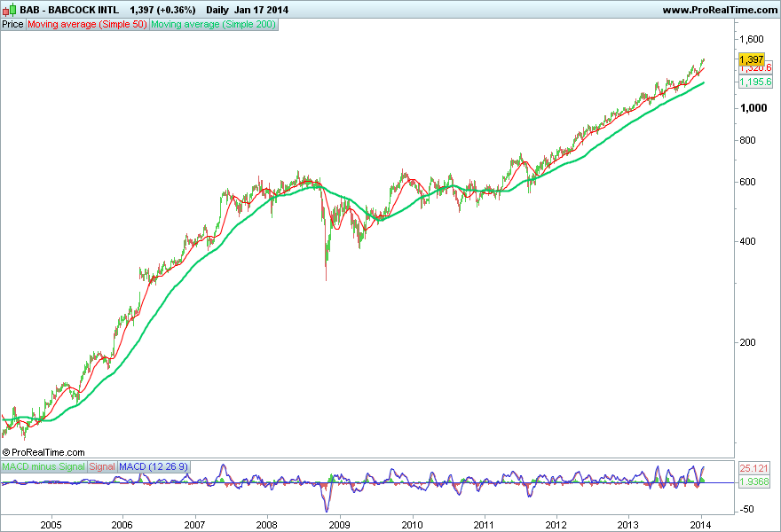Click 2010 on the time axis
The width and height of the screenshot is (781, 532).
coord(412,525)
